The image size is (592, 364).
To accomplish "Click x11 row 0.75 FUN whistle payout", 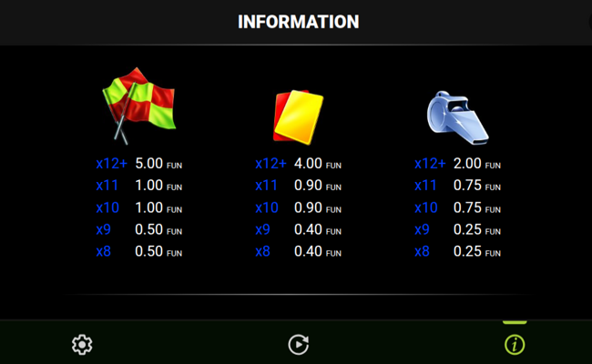I will 477,186.
